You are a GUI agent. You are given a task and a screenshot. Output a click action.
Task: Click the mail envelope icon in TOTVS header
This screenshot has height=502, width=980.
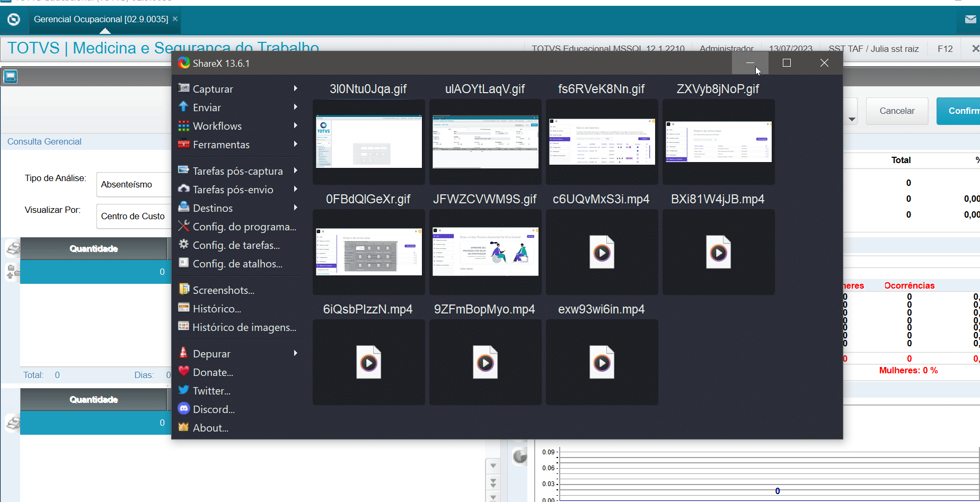pyautogui.click(x=970, y=20)
